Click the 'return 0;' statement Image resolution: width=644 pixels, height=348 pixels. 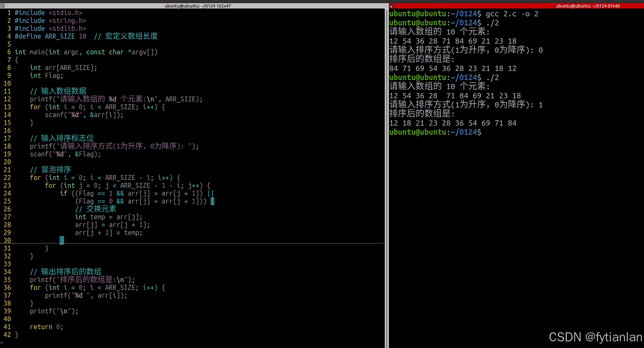(x=46, y=327)
